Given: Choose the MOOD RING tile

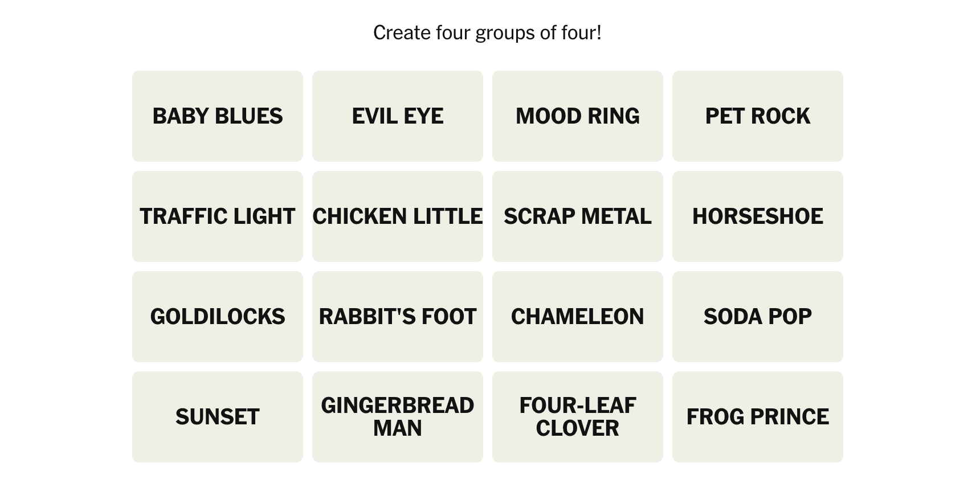Looking at the screenshot, I should [x=578, y=116].
